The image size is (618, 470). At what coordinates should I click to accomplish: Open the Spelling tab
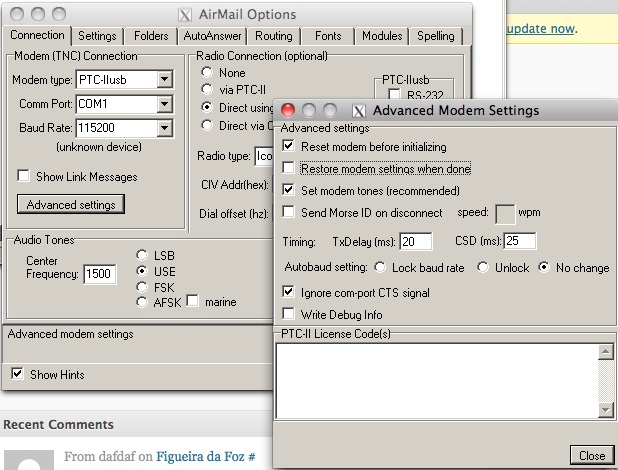point(436,36)
